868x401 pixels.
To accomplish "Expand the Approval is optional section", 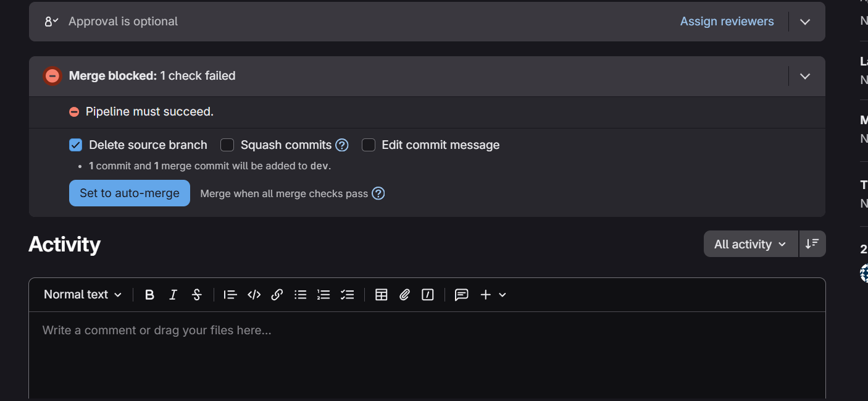I will click(805, 21).
